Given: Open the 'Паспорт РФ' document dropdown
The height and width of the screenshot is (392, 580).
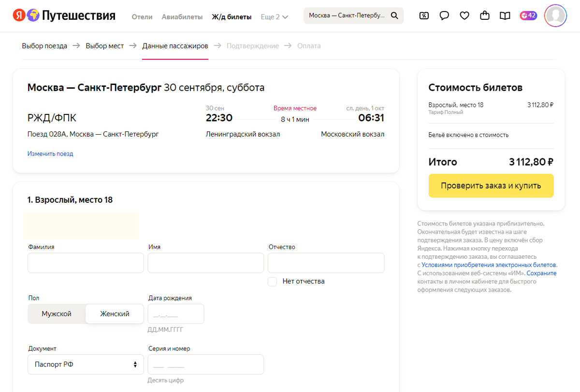Looking at the screenshot, I should point(86,364).
